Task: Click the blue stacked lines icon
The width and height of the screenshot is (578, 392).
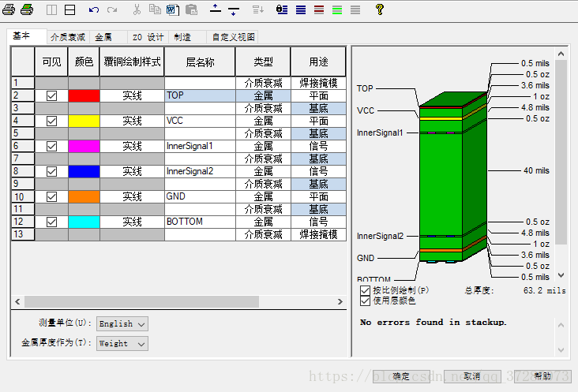Action: pos(301,9)
